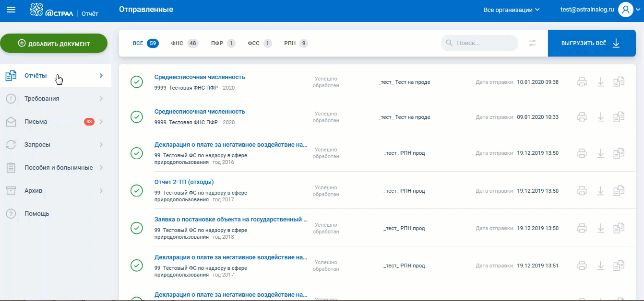The height and width of the screenshot is (301, 644).
Task: Copy the Отчет 2-ТП (отходы) report
Action: [619, 191]
